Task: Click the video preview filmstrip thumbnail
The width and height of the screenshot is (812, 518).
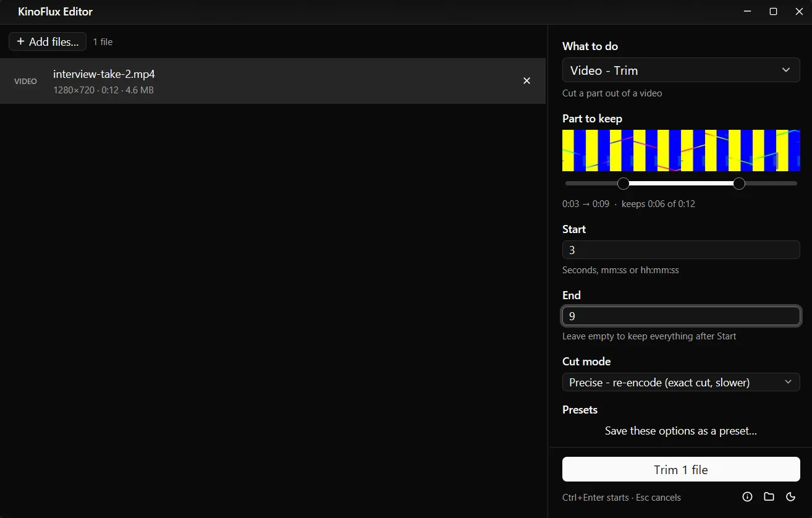Action: 681,150
